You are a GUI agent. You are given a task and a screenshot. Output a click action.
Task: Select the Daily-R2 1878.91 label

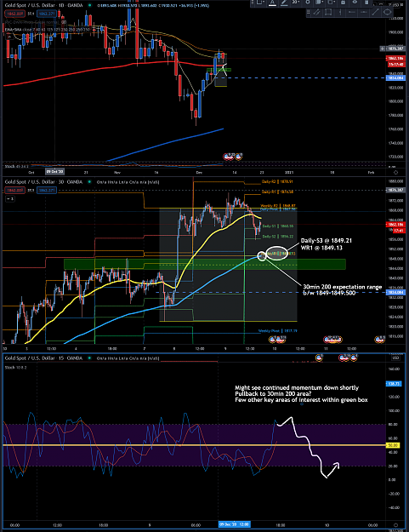coord(277,182)
